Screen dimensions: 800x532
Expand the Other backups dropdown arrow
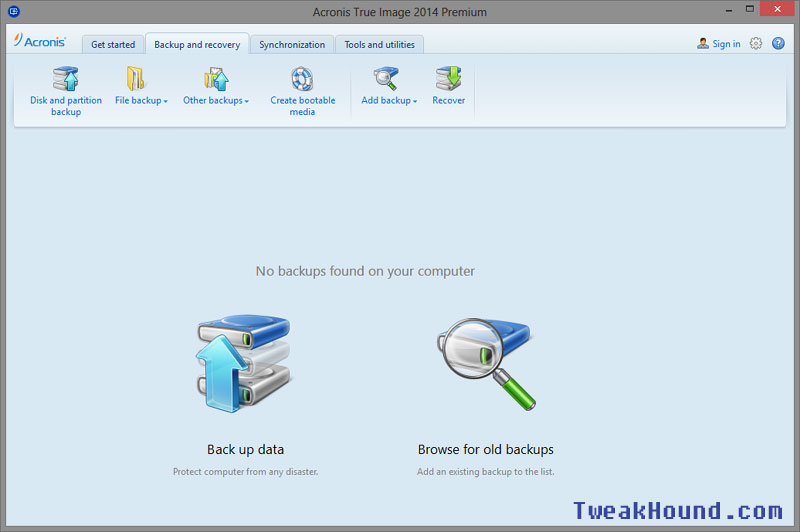point(246,101)
